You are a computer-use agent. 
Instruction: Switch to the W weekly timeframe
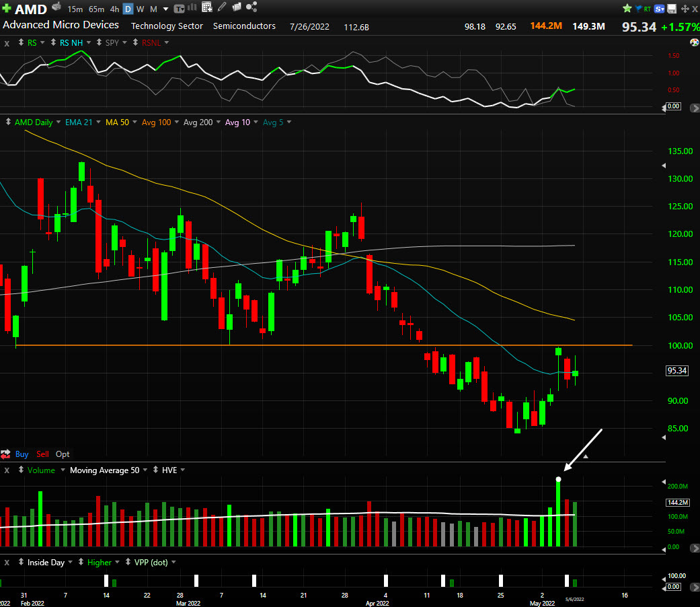tap(140, 9)
